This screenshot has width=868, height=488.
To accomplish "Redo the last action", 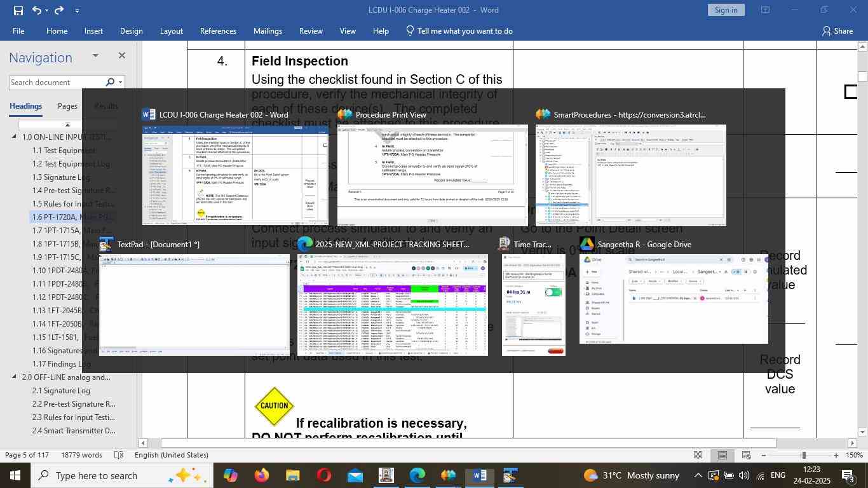I will point(59,10).
